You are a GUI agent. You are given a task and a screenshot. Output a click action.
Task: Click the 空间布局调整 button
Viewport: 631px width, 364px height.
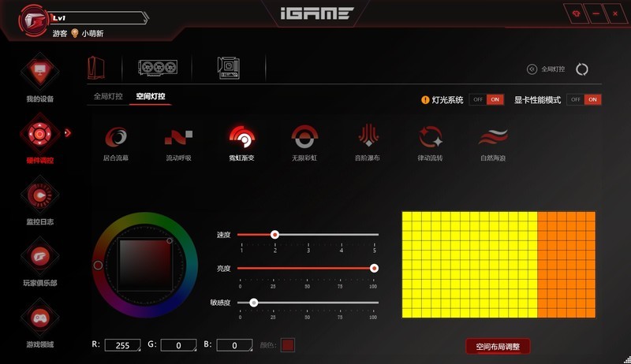[x=498, y=347]
